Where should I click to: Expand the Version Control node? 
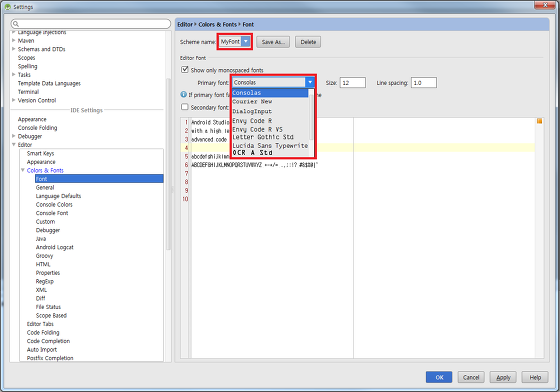click(14, 100)
